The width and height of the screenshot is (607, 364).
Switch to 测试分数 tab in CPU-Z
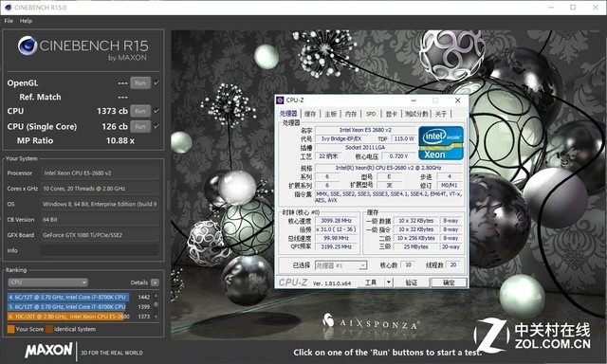[416, 114]
